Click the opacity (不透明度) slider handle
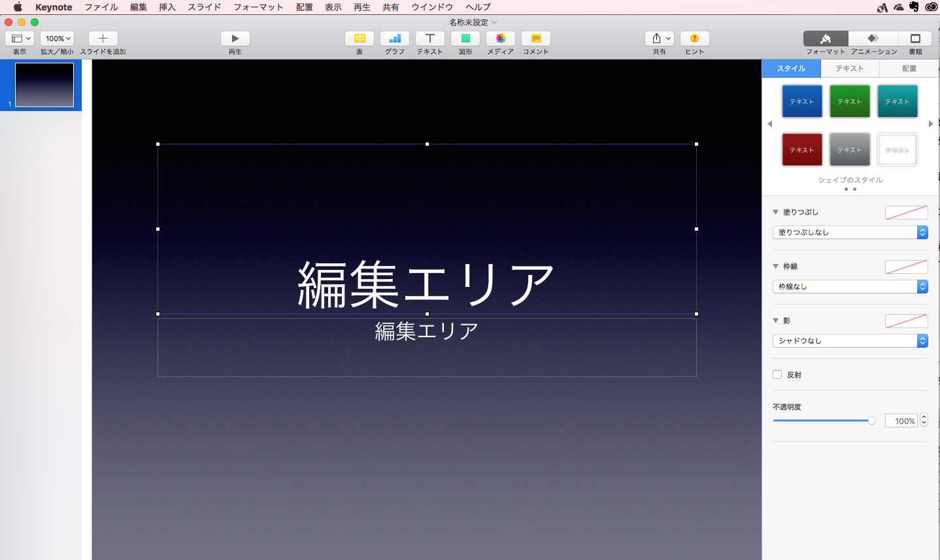The image size is (940, 560). click(x=871, y=421)
